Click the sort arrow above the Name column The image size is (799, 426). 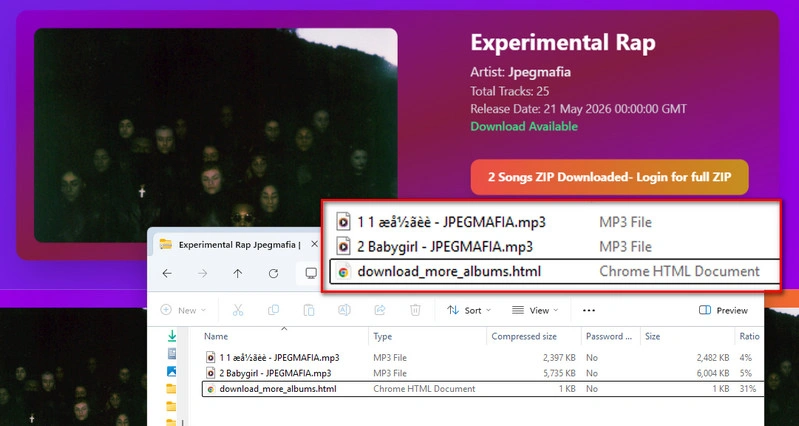pos(284,329)
